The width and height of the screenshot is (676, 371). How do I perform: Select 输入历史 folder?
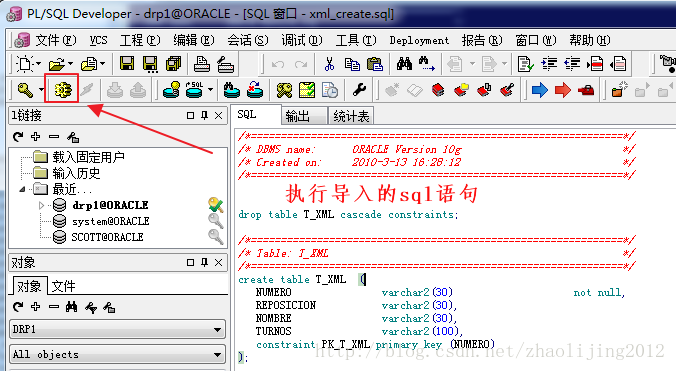pyautogui.click(x=76, y=173)
